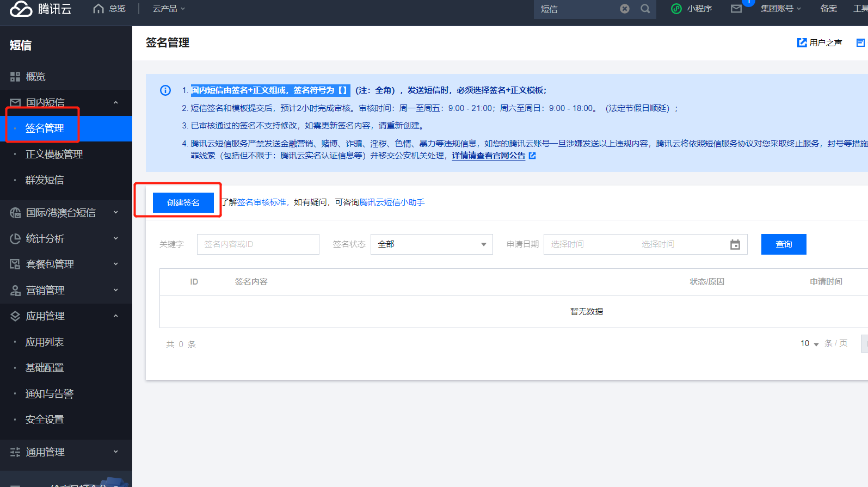Open the 集团账号 account dropdown
Image resolution: width=868 pixels, height=487 pixels.
pyautogui.click(x=781, y=9)
